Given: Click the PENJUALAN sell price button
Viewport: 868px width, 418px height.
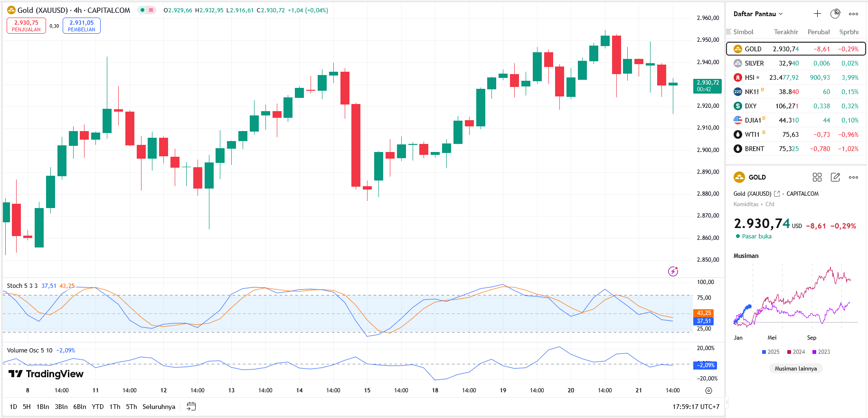Looking at the screenshot, I should (26, 26).
